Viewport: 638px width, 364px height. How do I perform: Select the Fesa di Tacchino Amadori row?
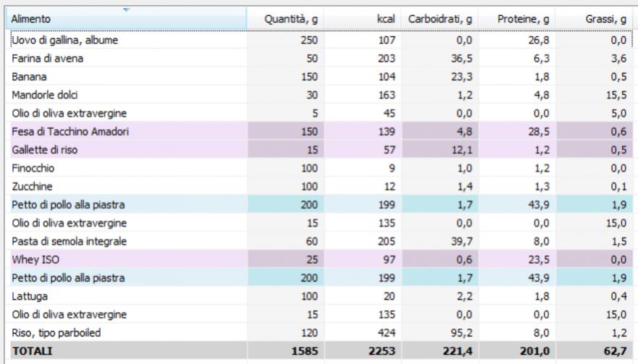point(64,131)
